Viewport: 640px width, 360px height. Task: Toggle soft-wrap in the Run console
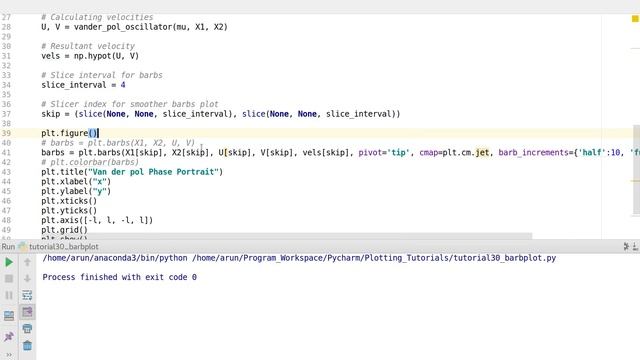[x=27, y=295]
